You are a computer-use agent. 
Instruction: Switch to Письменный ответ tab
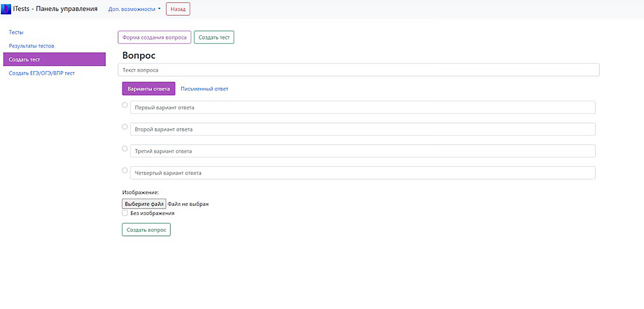[204, 89]
